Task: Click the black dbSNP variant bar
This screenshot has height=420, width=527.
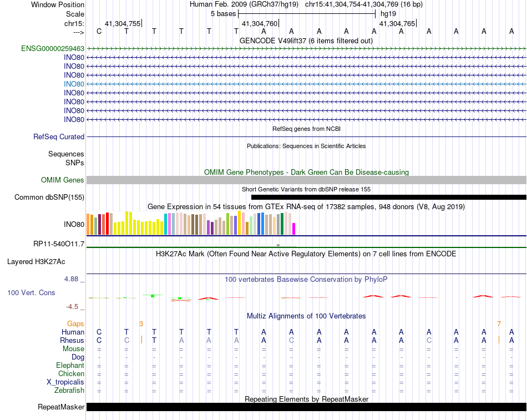Action: click(389, 198)
